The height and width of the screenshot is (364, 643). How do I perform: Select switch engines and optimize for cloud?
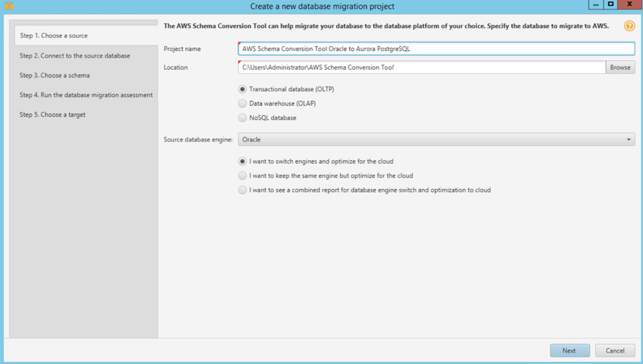pos(242,162)
